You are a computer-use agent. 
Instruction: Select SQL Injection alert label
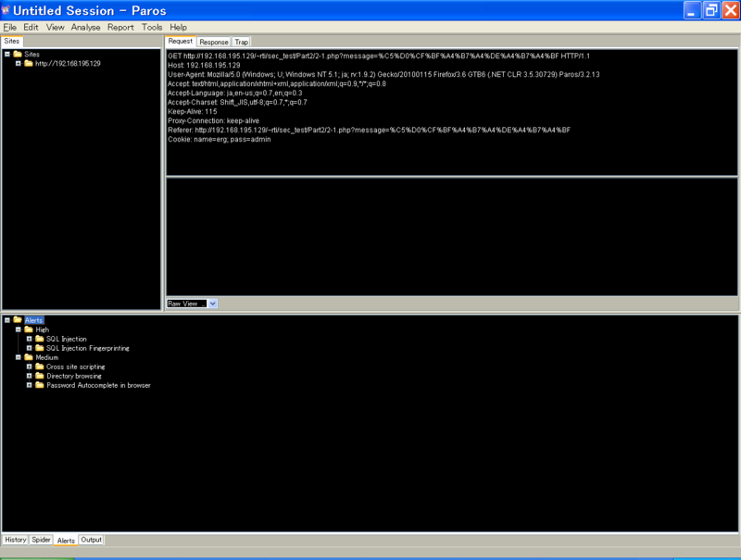click(67, 339)
